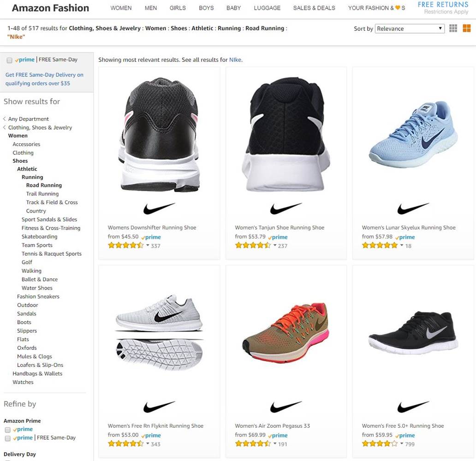Open the light blue Lunar Skyelux shoe image
Viewport: 476px width, 461px height.
(x=413, y=134)
